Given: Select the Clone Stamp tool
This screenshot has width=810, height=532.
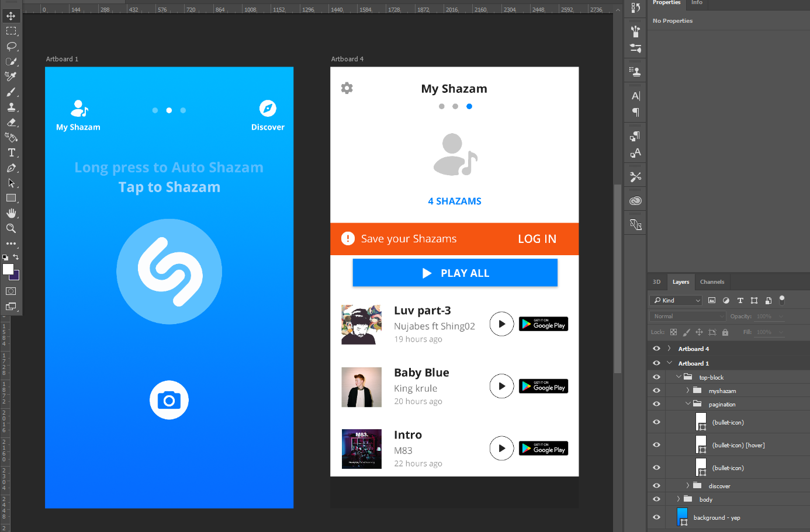Looking at the screenshot, I should [11, 107].
